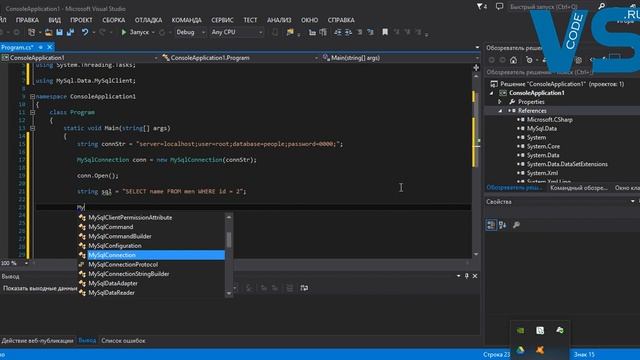Image resolution: width=640 pixels, height=360 pixels.
Task: Open the ОКНО menu
Action: coord(309,20)
